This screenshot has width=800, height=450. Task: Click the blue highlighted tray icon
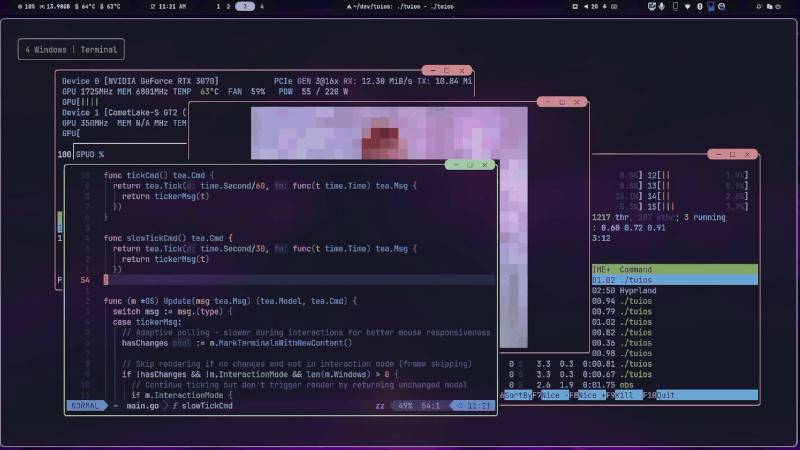pyautogui.click(x=710, y=7)
